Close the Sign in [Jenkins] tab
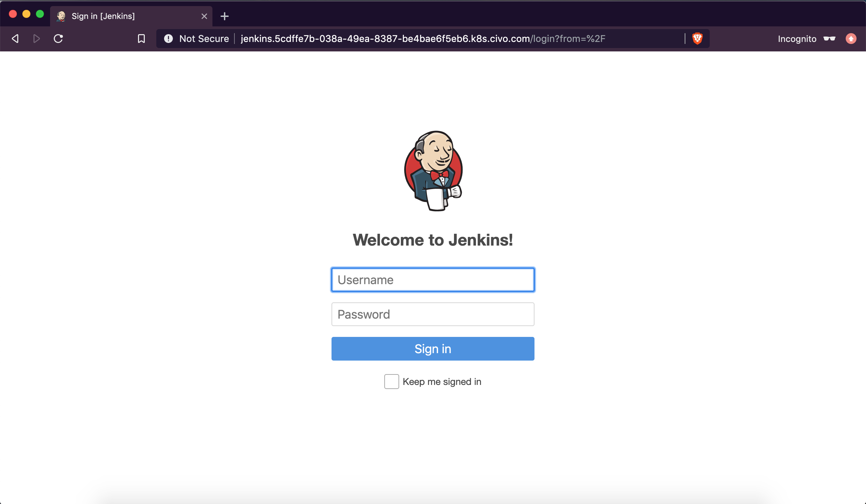Viewport: 866px width, 504px height. point(204,16)
